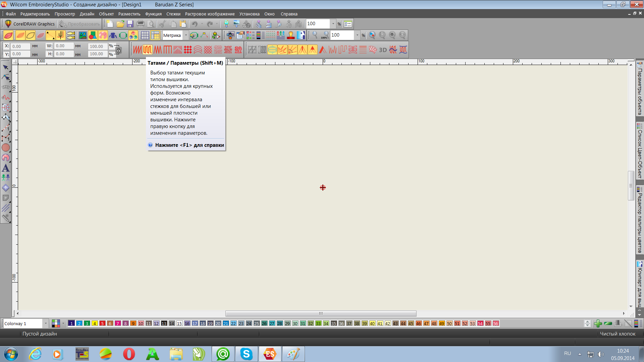
Task: Click the Print icon in toolbar
Action: (x=141, y=24)
